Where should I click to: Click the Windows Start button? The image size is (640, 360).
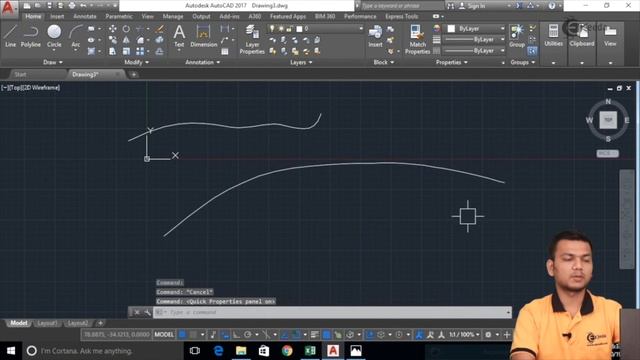click(x=11, y=351)
